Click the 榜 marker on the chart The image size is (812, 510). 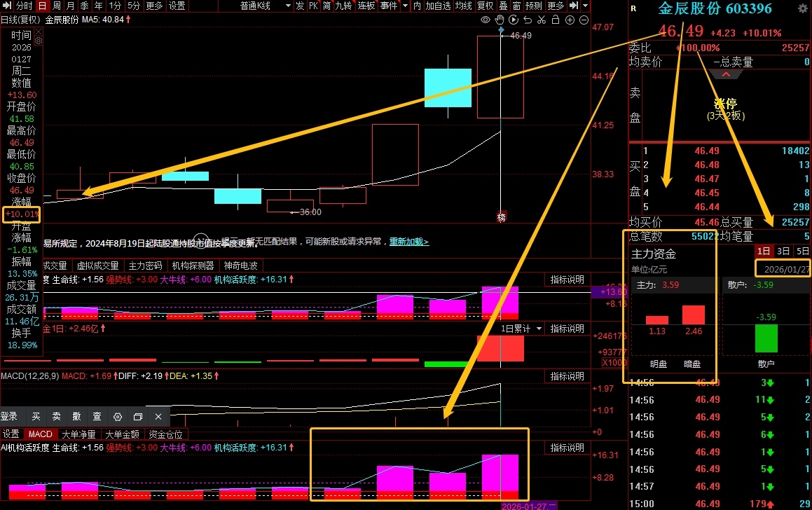(x=501, y=217)
